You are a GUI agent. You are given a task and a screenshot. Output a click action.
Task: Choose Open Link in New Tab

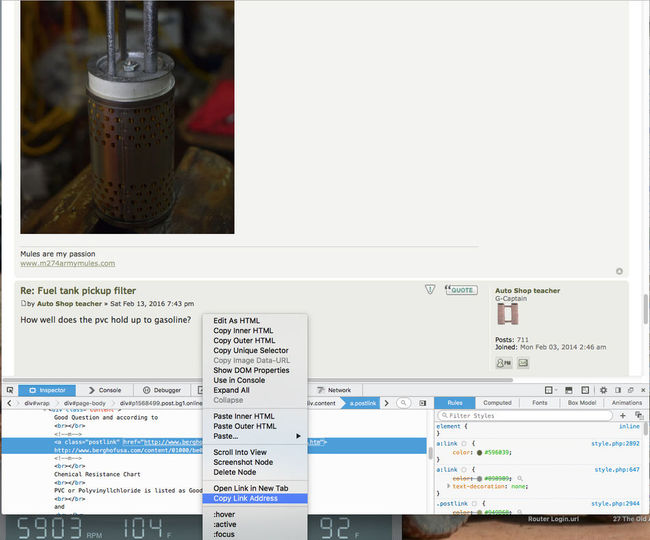point(255,489)
